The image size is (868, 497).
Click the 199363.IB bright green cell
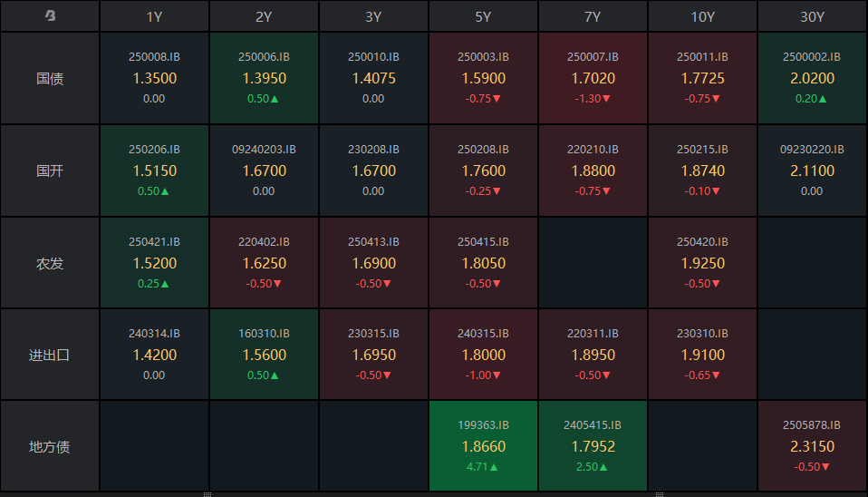click(x=483, y=446)
